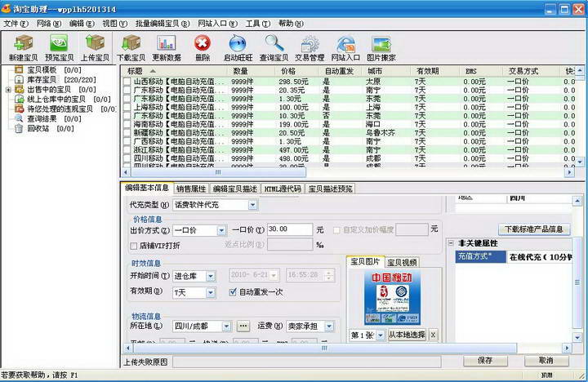Check the 浙江移动 row checkbox
Viewport: 588px width, 382px height.
click(127, 150)
